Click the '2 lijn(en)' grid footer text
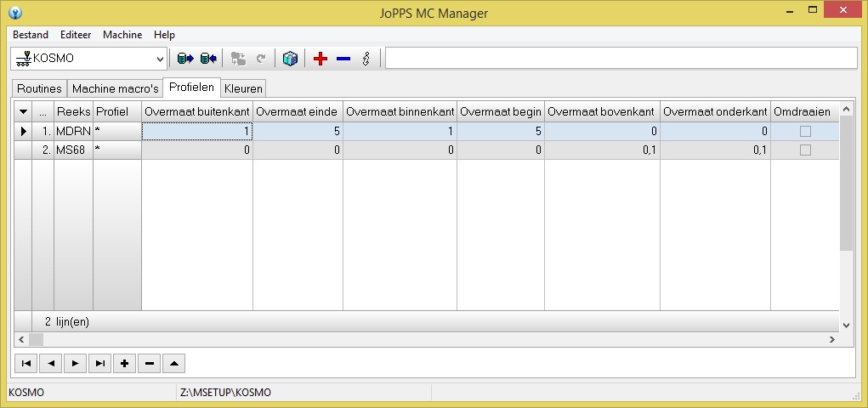The image size is (868, 408). coord(67,321)
